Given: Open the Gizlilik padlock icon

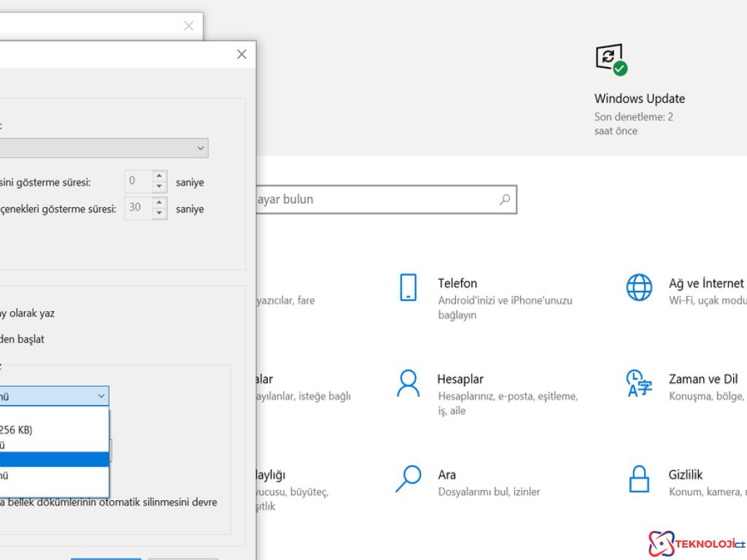Looking at the screenshot, I should click(639, 478).
